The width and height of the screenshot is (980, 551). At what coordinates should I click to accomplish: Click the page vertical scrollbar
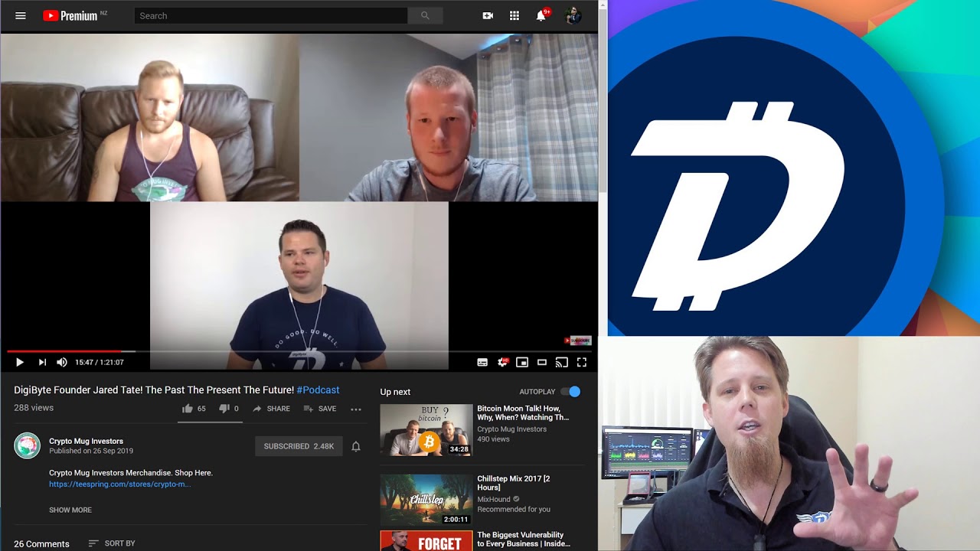tap(603, 99)
